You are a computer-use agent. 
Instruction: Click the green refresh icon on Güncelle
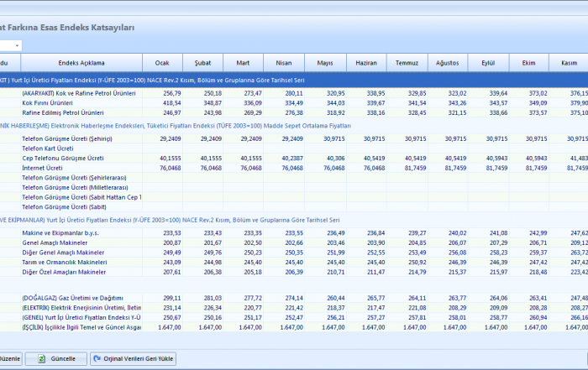(x=40, y=358)
